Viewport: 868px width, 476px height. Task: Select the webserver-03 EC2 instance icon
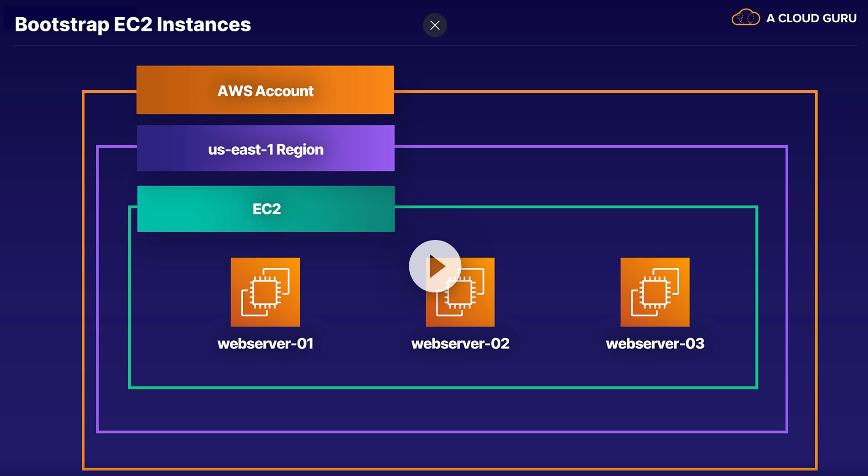(655, 292)
